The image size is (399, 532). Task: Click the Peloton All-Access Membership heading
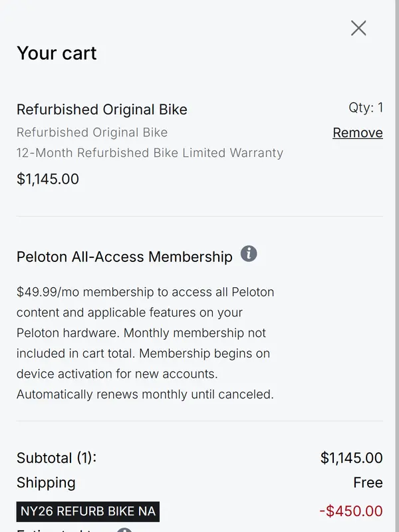[124, 257]
